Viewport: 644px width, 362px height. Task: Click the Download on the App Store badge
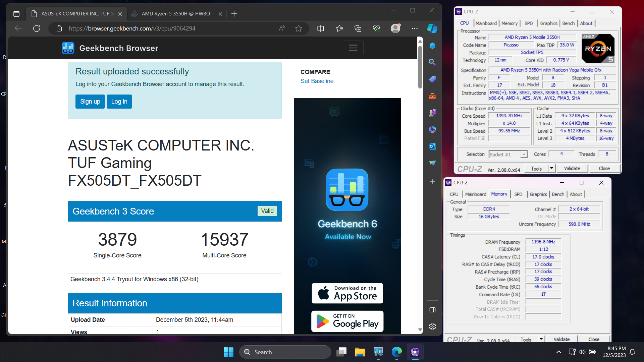(x=347, y=293)
